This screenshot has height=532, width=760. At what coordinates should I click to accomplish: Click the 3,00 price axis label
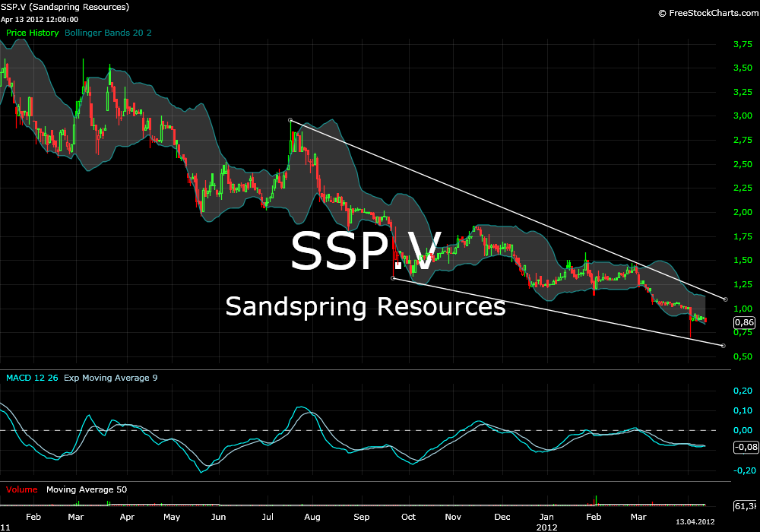(743, 116)
